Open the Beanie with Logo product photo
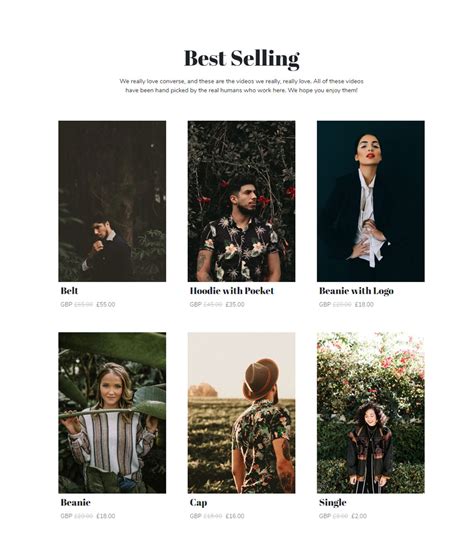Viewport: 474px width, 548px height. pos(371,201)
